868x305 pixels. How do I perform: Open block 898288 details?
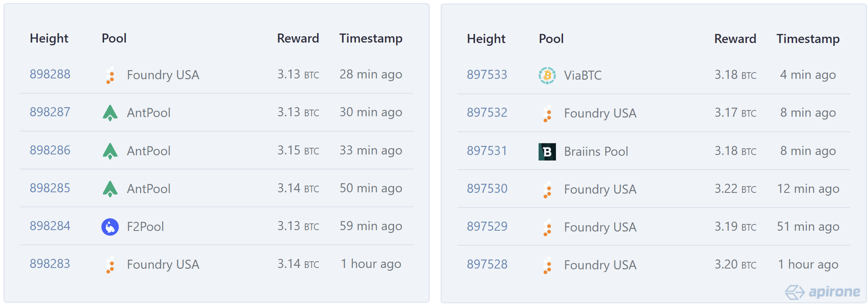coord(50,74)
